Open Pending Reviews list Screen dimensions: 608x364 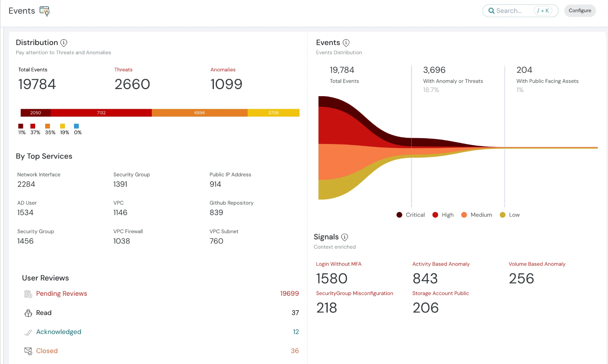(x=61, y=294)
